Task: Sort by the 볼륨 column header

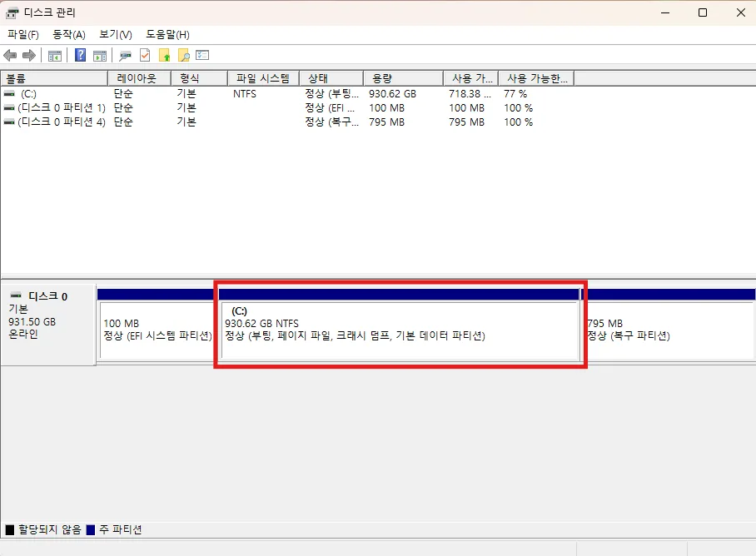Action: click(54, 78)
